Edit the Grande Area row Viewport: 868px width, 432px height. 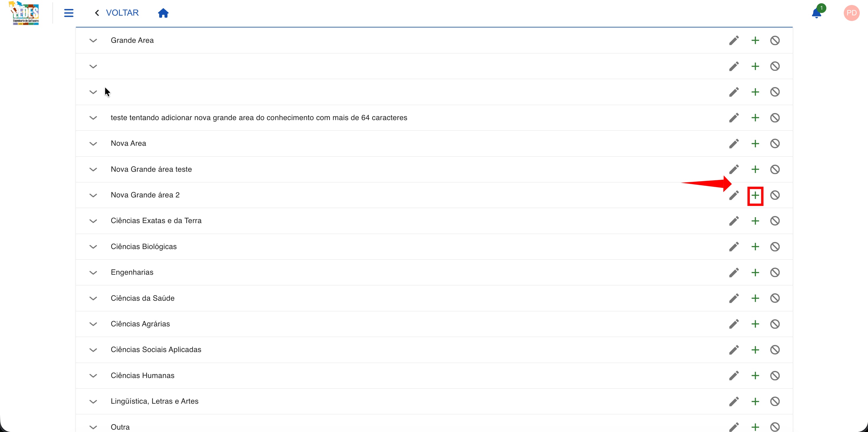(734, 40)
